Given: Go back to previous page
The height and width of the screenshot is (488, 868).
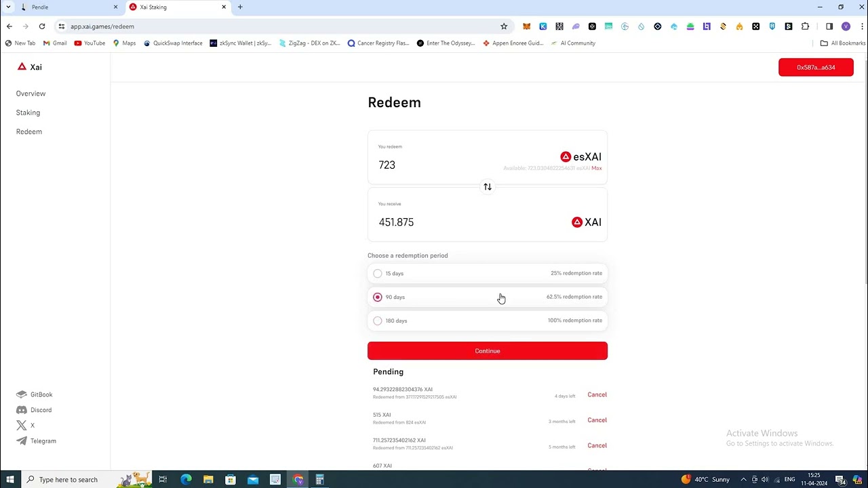Looking at the screenshot, I should point(9,26).
